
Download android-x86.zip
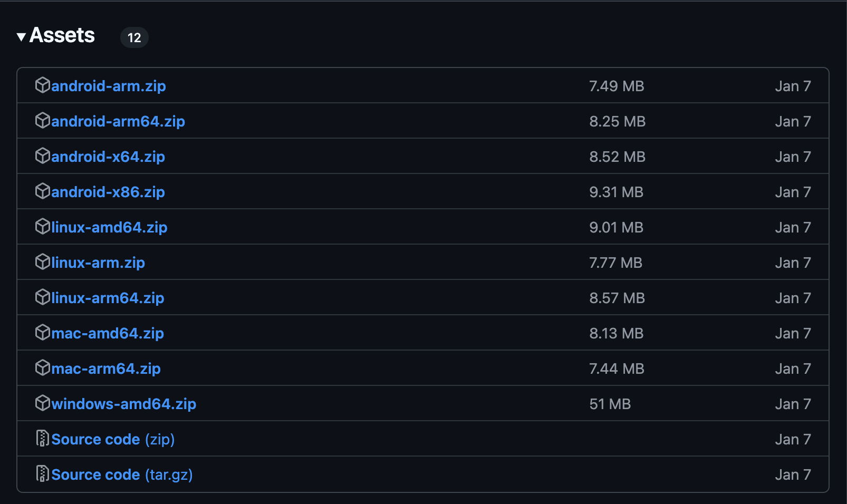coord(108,191)
